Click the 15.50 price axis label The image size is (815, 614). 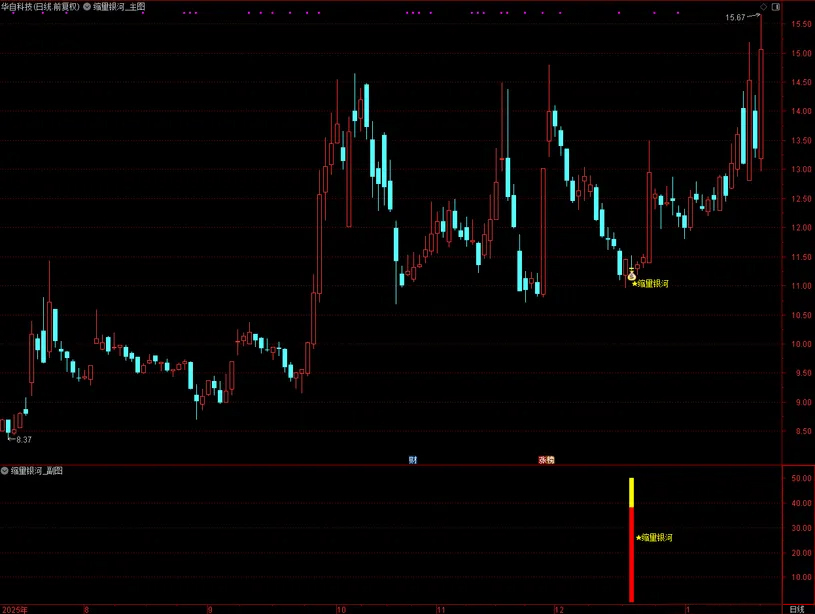(x=801, y=24)
